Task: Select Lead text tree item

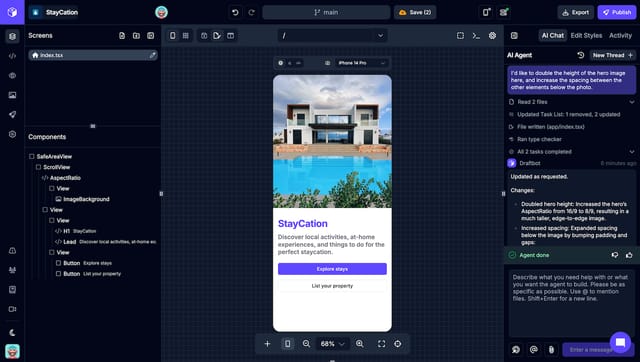Action: 106,242
